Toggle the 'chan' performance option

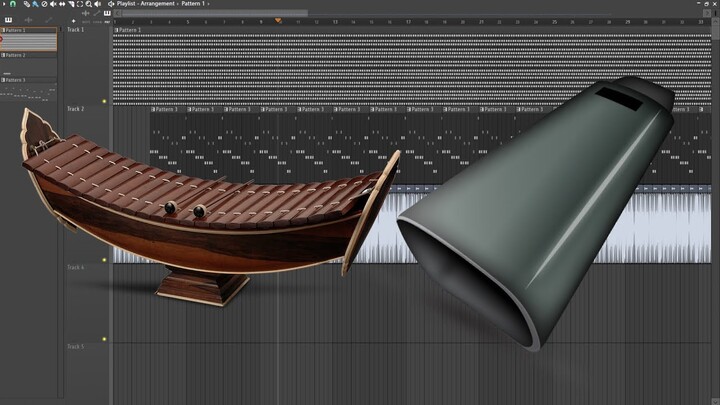97,22
